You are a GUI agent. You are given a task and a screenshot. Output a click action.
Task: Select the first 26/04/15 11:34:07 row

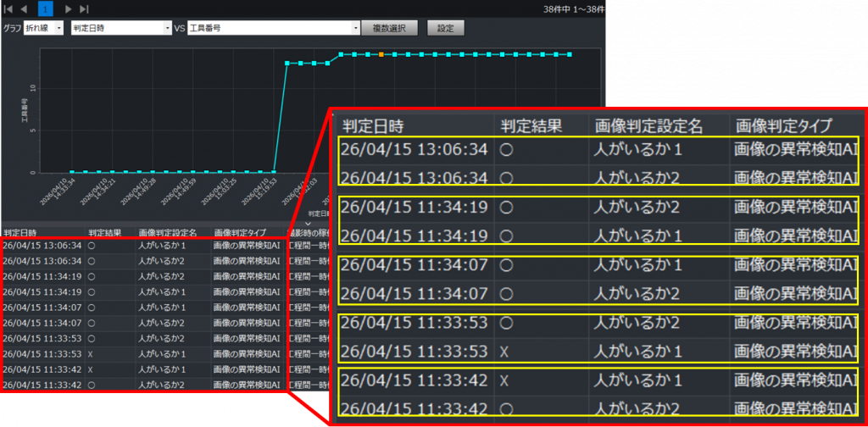pyautogui.click(x=42, y=307)
